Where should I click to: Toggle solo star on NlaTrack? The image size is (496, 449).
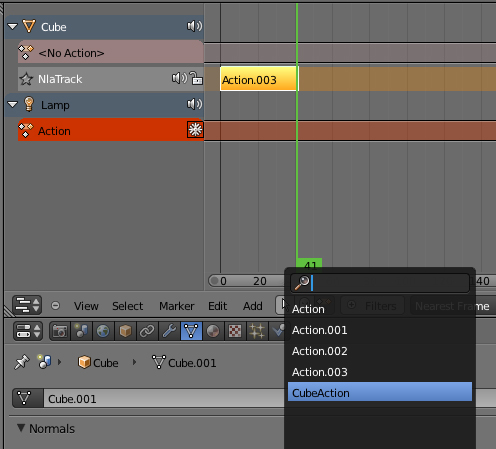point(26,79)
